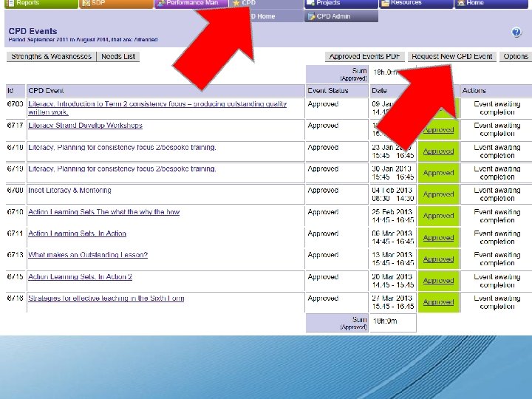
Task: Click Event awaiting completion for event 6703
Action: click(x=497, y=108)
